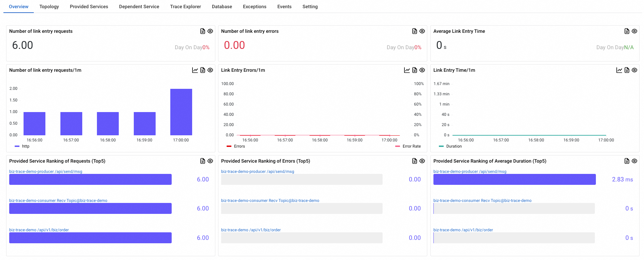
Task: Click line chart icon on Link Entry Time/1m panel
Action: coord(619,70)
